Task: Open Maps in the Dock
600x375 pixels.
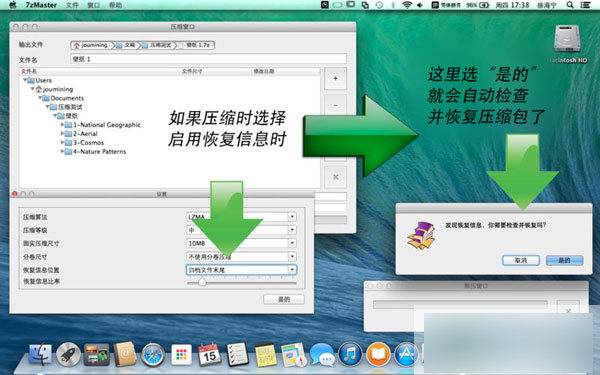Action: [293, 355]
